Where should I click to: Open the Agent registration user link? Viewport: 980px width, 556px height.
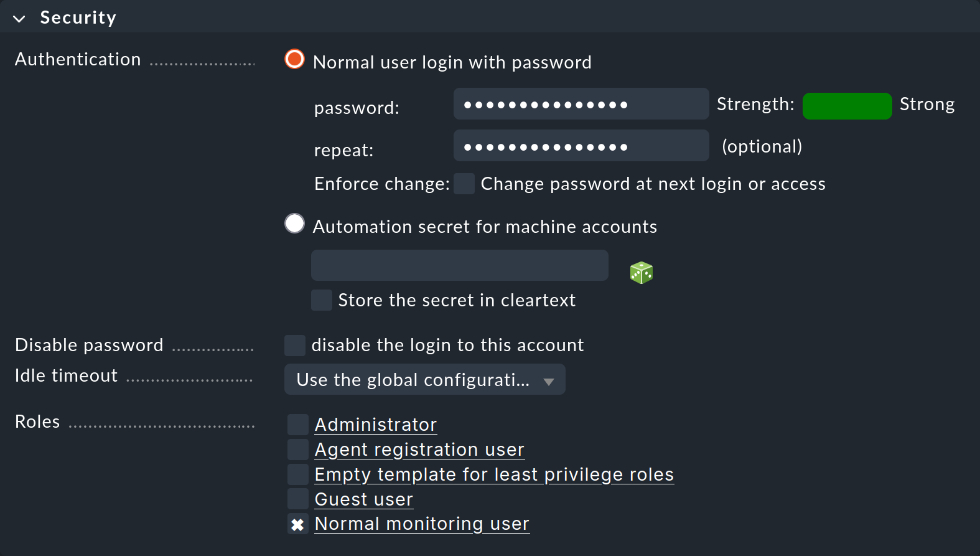pyautogui.click(x=419, y=449)
